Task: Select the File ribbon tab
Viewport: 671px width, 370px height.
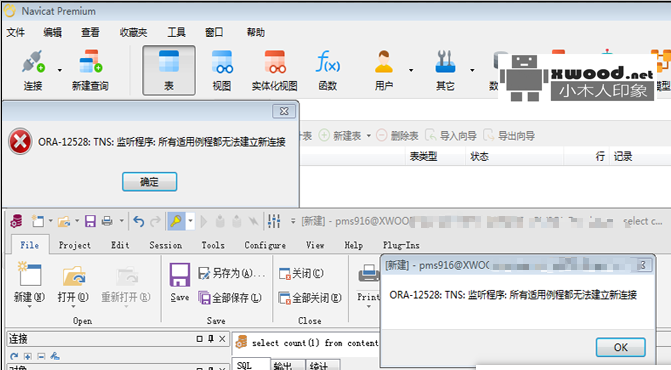Action: [30, 245]
